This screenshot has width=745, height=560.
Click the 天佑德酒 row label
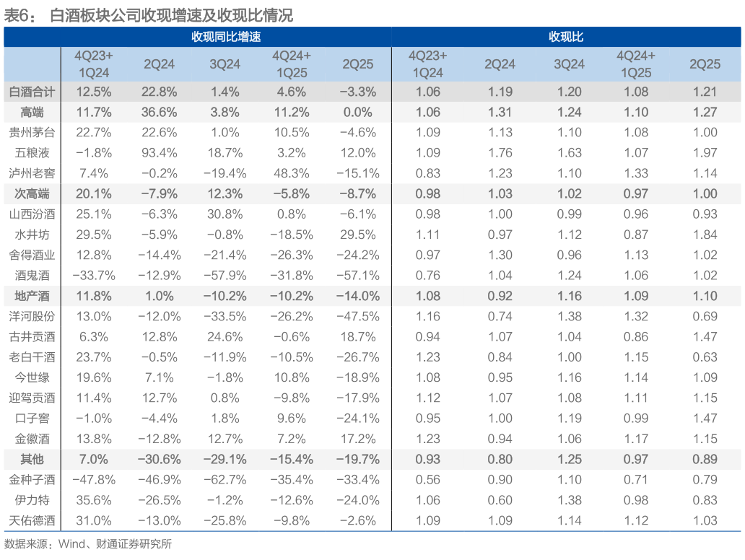[x=32, y=520]
